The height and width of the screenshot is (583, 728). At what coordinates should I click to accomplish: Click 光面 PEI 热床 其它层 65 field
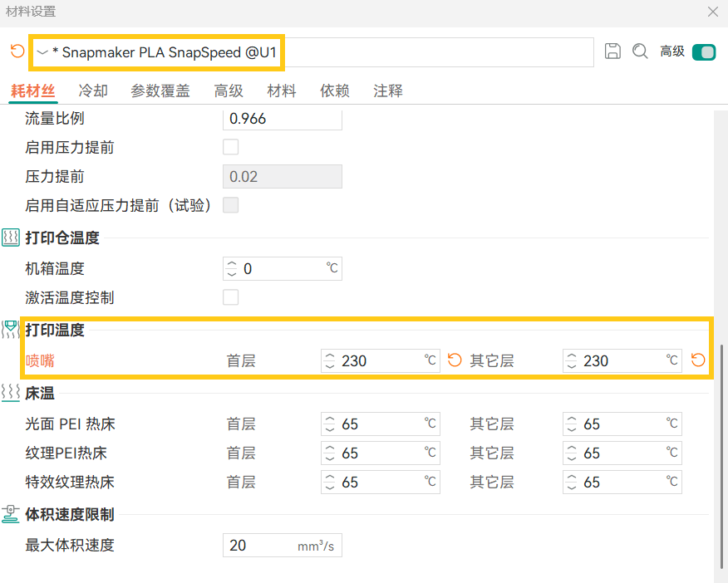pyautogui.click(x=622, y=424)
